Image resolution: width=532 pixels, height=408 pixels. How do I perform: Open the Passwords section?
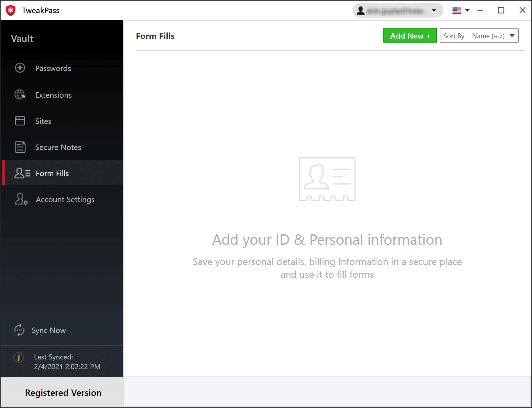tap(53, 68)
